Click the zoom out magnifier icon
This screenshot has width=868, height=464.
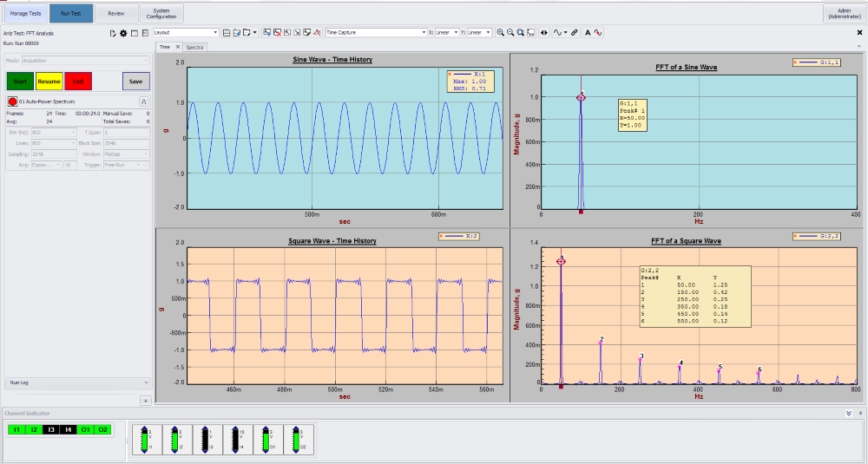tap(510, 32)
